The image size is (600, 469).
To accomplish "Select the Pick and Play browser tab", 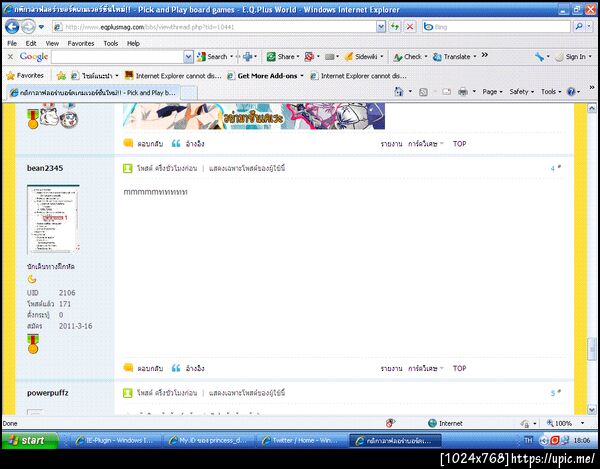I will coord(93,93).
